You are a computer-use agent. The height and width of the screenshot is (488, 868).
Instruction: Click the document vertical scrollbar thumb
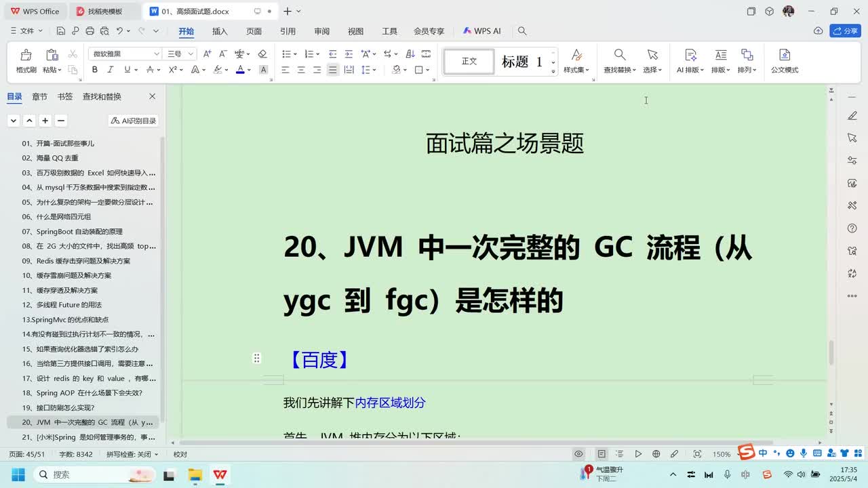(831, 352)
